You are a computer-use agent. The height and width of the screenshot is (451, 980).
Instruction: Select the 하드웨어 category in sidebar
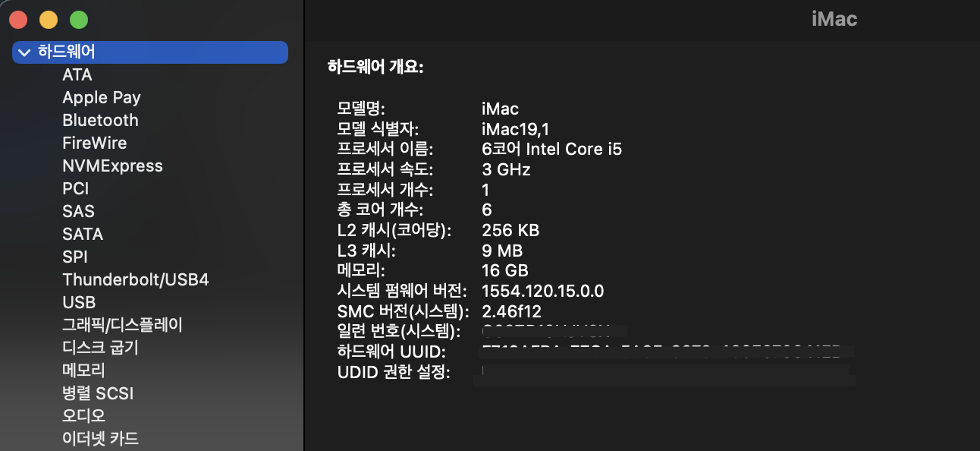coord(150,52)
